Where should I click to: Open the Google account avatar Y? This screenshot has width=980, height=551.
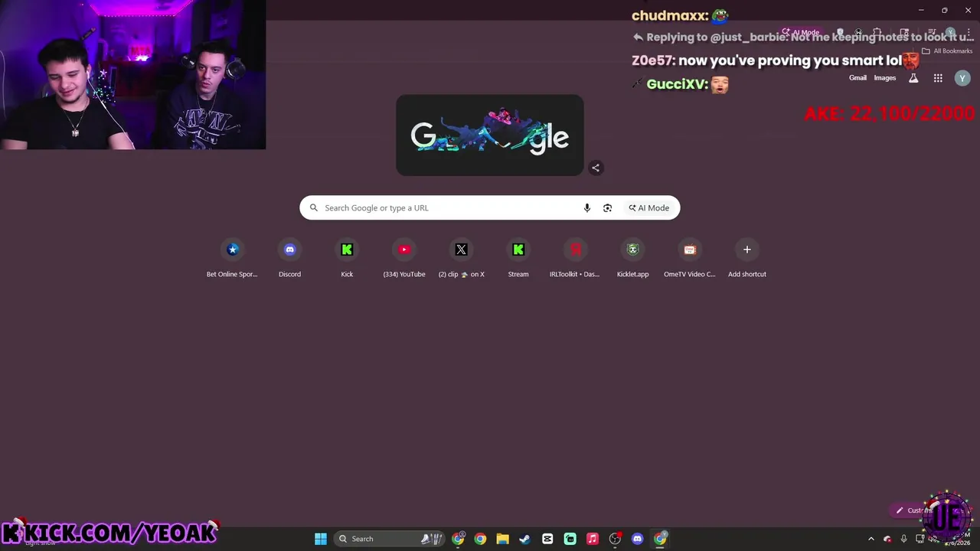962,78
